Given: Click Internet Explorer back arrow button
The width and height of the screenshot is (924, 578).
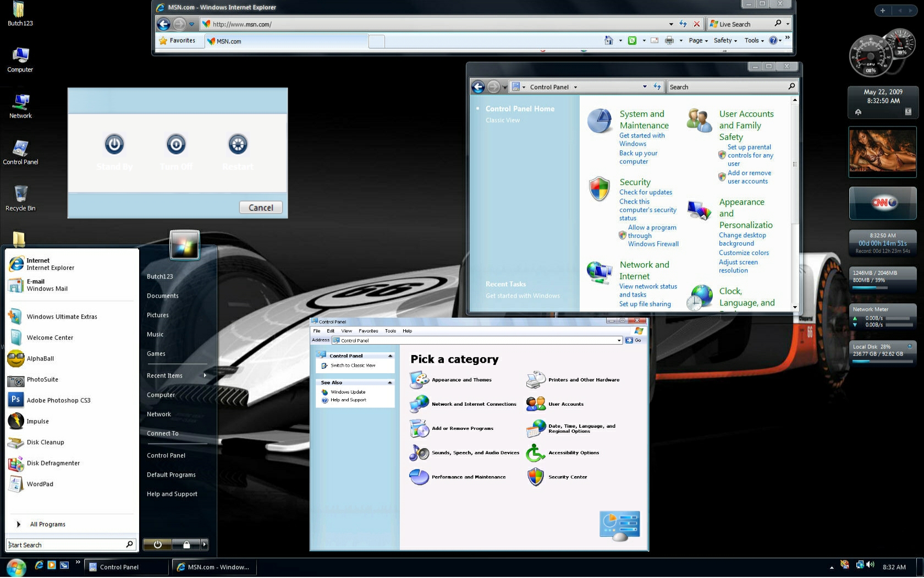Looking at the screenshot, I should click(x=163, y=24).
